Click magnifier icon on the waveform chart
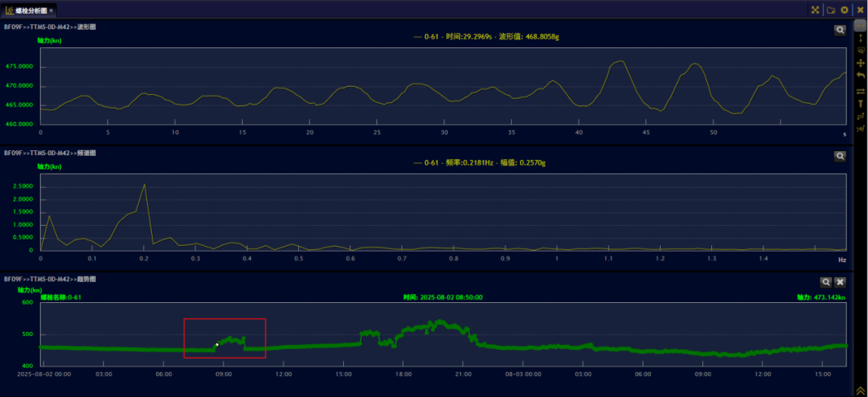868x397 pixels. 840,30
